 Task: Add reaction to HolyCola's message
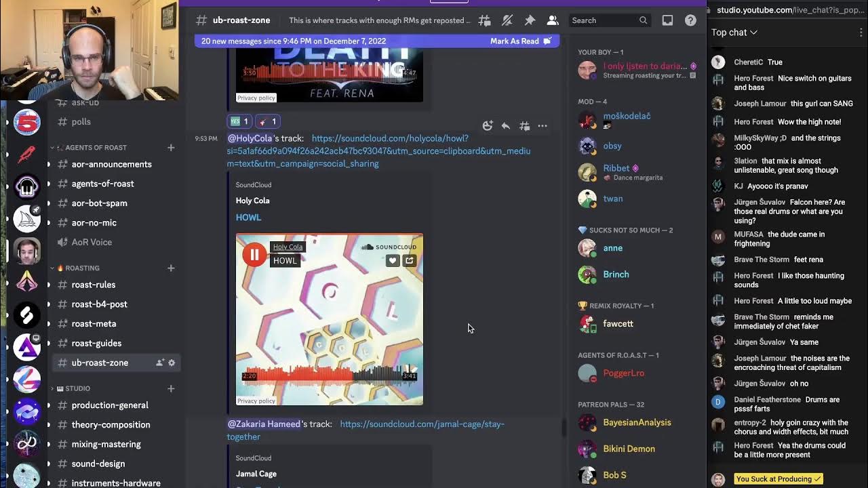488,125
